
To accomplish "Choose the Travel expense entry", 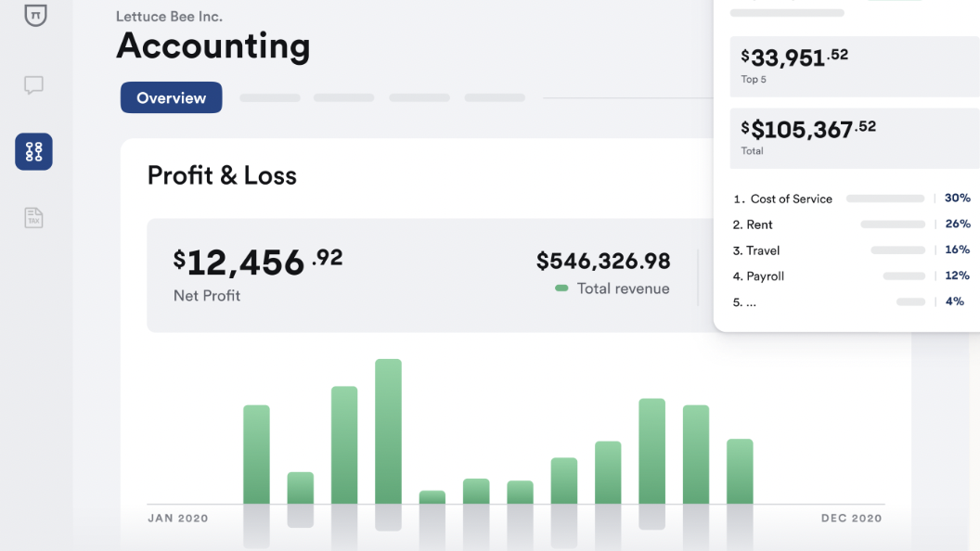I will tap(763, 250).
